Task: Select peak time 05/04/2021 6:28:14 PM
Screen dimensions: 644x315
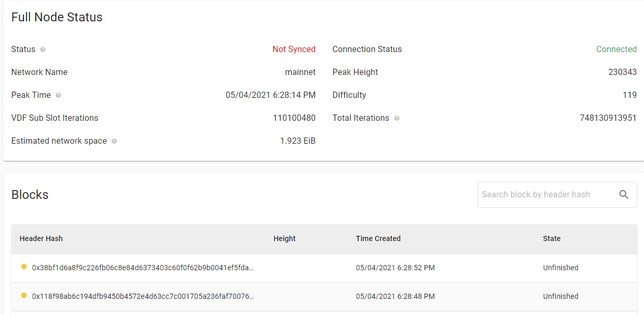Action: click(x=271, y=95)
